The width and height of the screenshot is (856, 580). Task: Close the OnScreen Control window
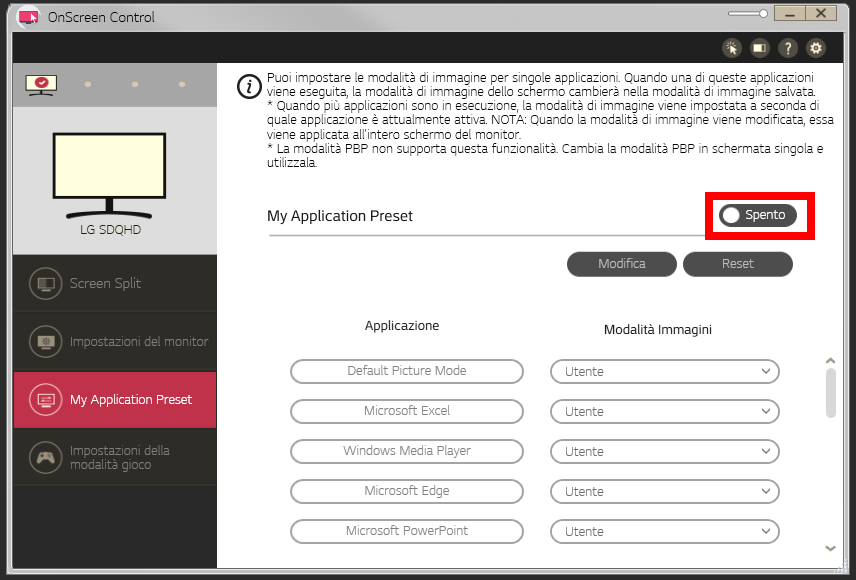click(821, 14)
